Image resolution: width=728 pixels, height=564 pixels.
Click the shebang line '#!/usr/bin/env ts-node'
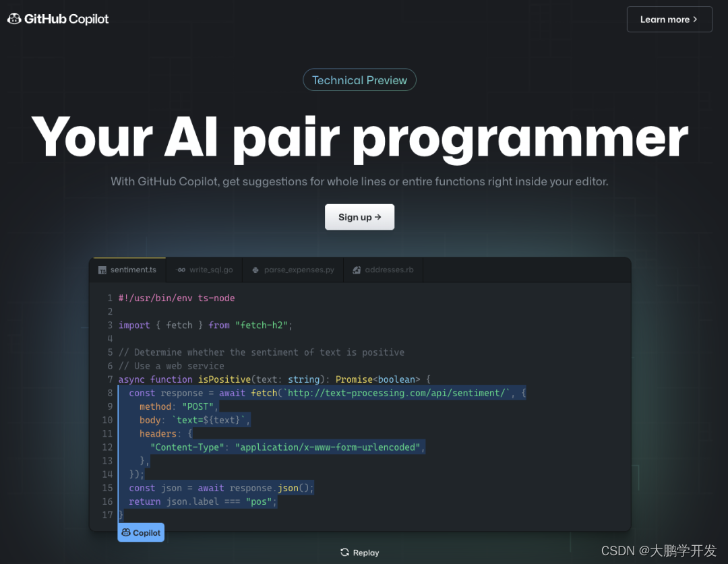(x=177, y=298)
